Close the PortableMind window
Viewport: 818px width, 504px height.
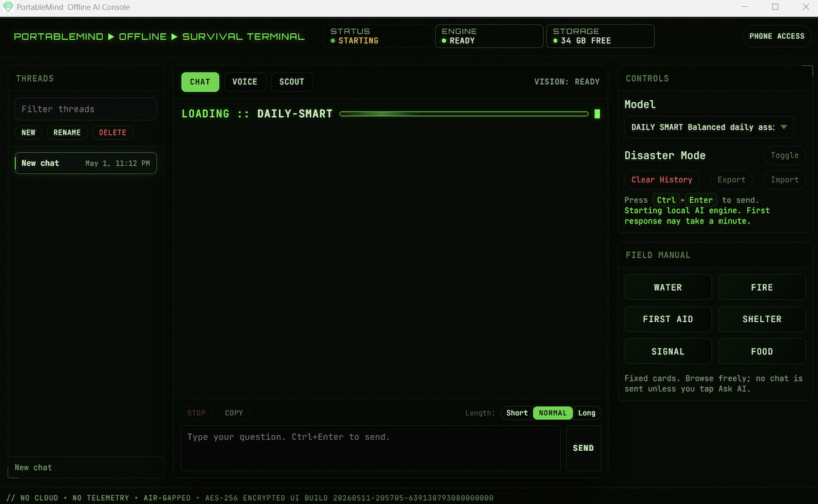click(x=806, y=7)
